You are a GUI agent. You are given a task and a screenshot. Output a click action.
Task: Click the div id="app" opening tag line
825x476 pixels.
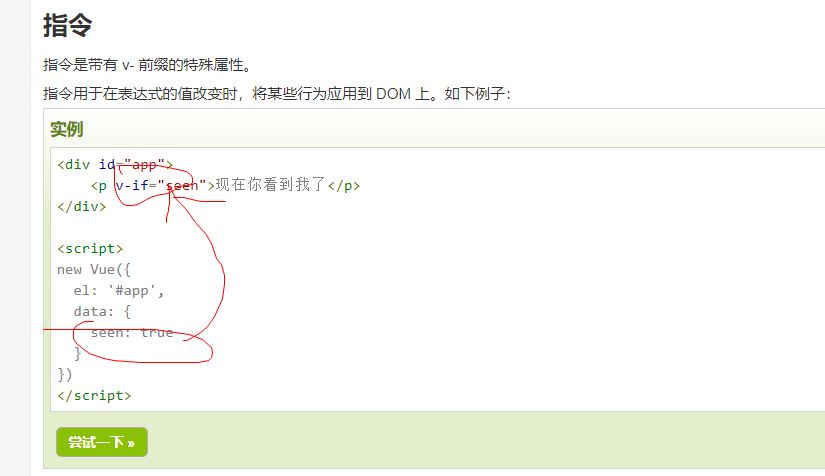(115, 165)
